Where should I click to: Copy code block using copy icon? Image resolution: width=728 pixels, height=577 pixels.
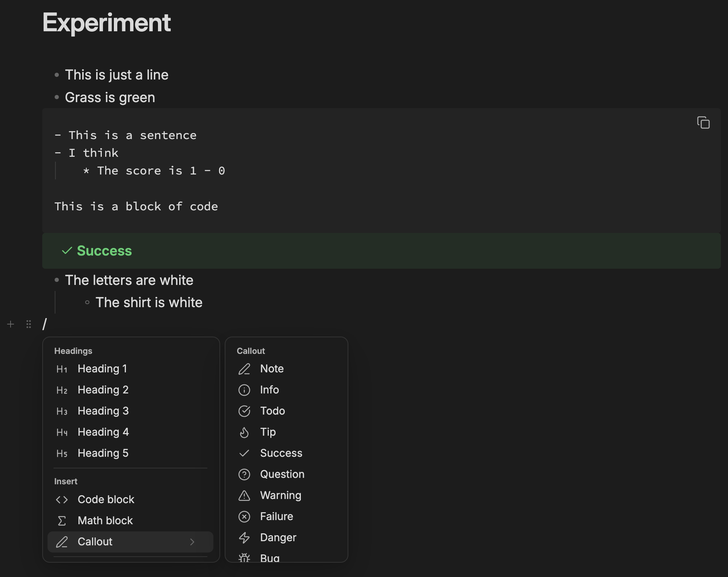703,122
